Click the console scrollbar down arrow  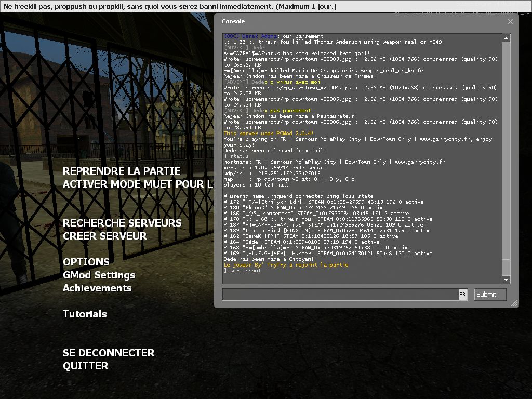point(506,280)
